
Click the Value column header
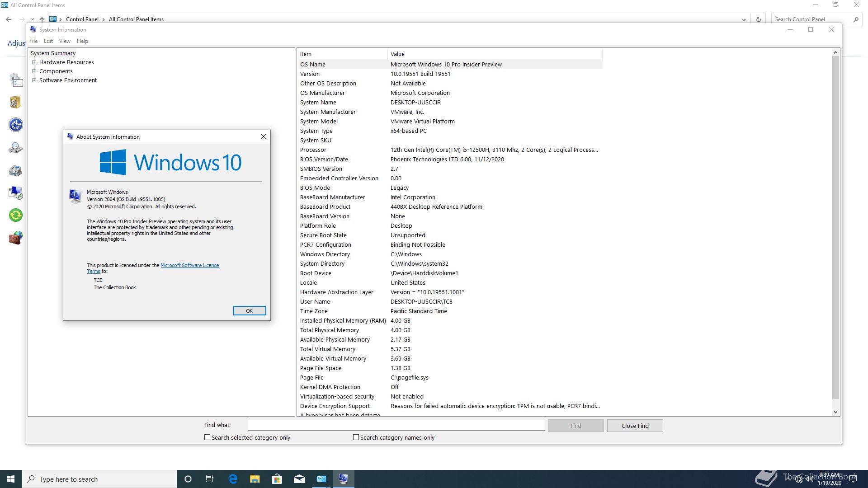pos(495,54)
